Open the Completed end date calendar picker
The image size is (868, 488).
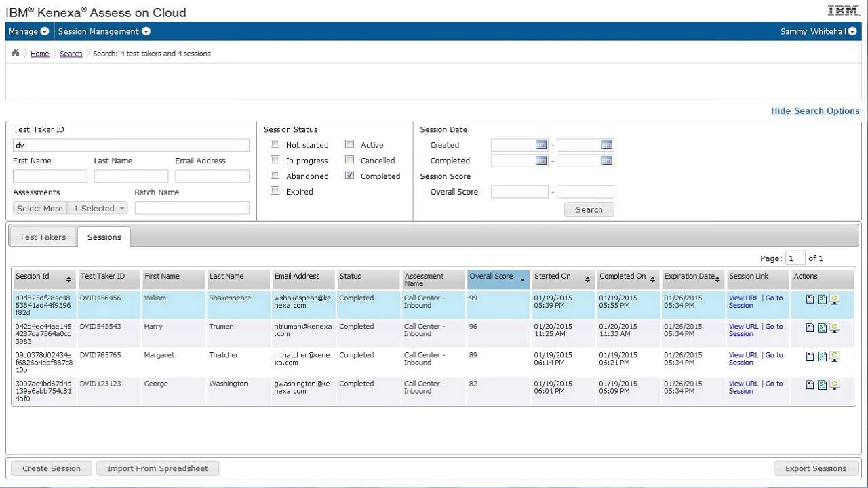[x=607, y=161]
